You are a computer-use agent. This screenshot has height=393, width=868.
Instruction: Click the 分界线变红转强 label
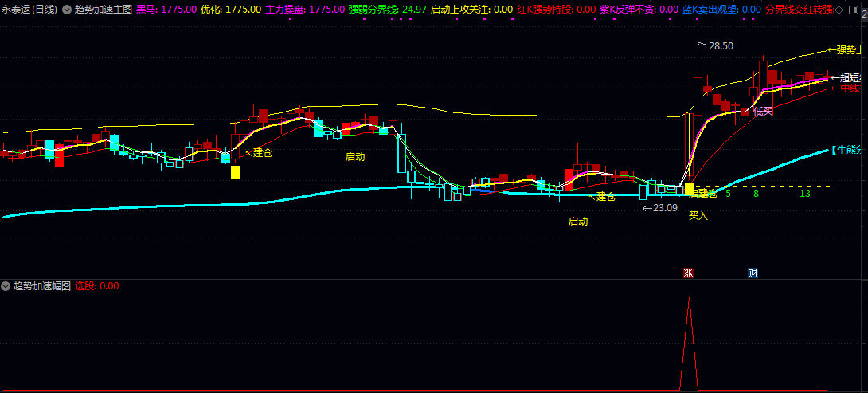click(799, 10)
